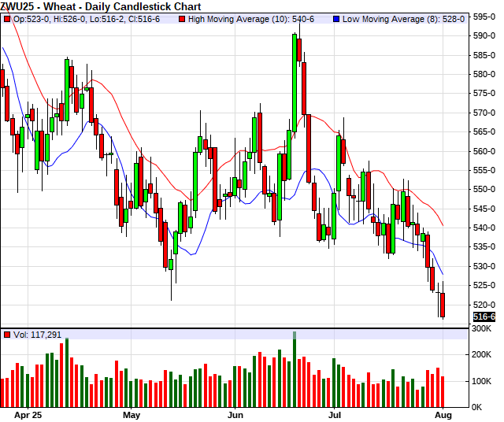The height and width of the screenshot is (422, 504).
Task: Click the 300K volume axis label
Action: 483,328
